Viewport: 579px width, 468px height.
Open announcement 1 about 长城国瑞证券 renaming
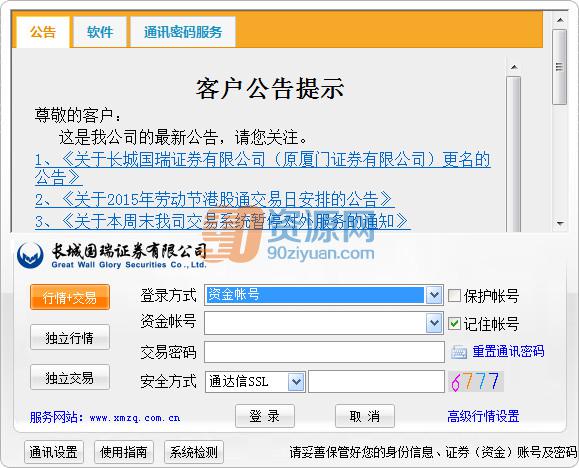pos(263,168)
